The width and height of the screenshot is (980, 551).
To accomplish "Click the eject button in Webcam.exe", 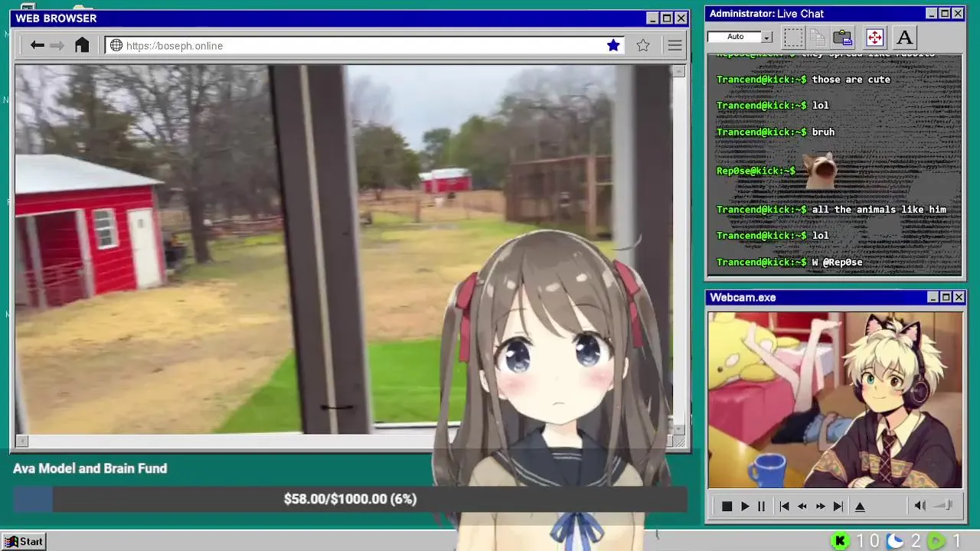I will [860, 506].
